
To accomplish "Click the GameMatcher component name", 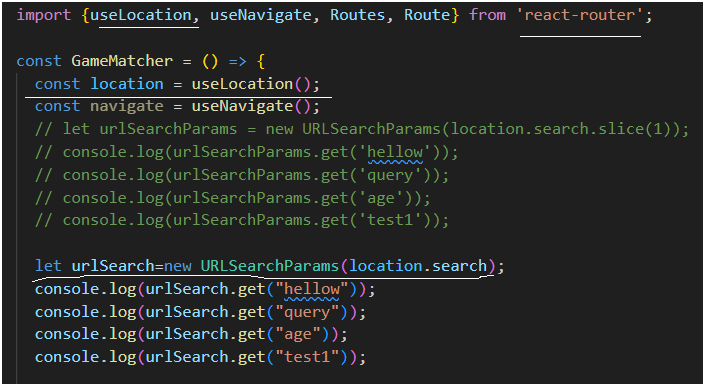I will click(x=122, y=61).
